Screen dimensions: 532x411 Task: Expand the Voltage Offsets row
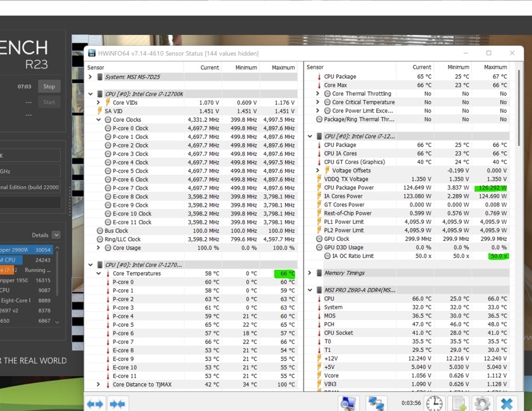tap(318, 170)
